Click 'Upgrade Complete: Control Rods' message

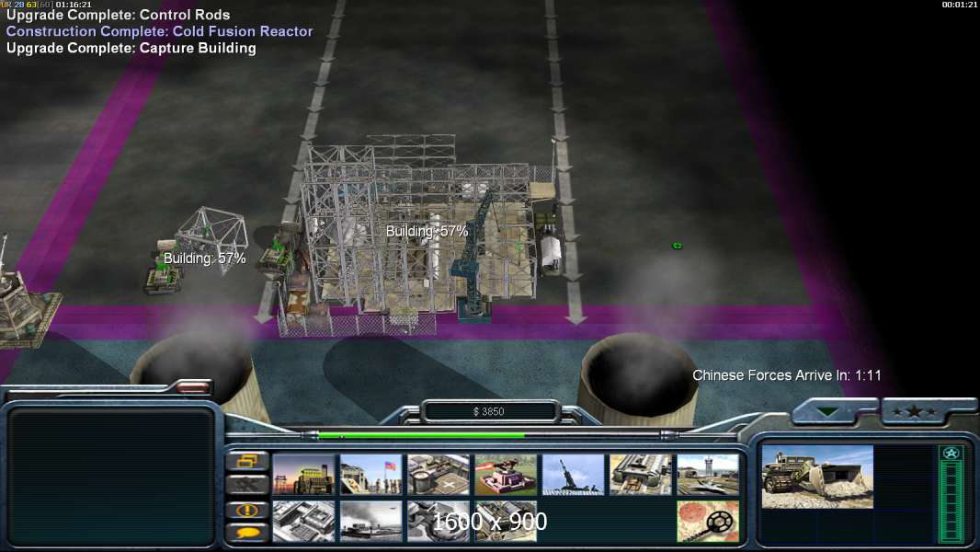[x=118, y=15]
